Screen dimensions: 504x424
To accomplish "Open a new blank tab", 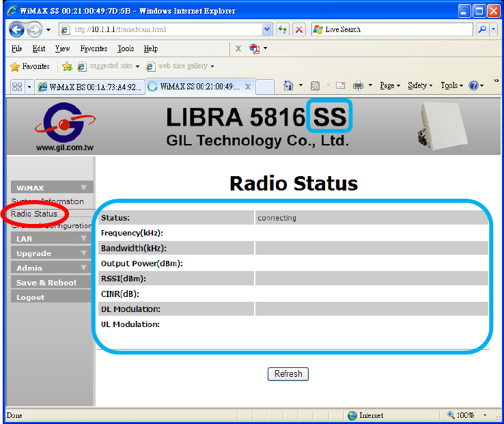I will click(265, 87).
